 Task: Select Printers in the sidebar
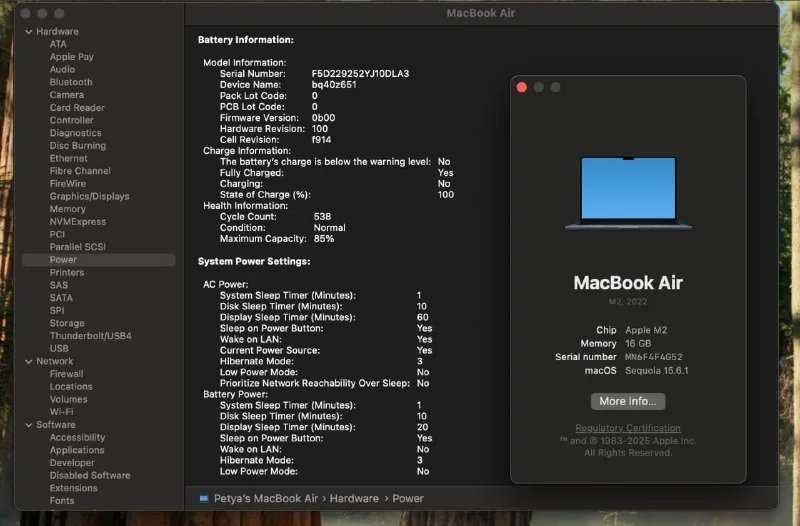click(x=67, y=272)
